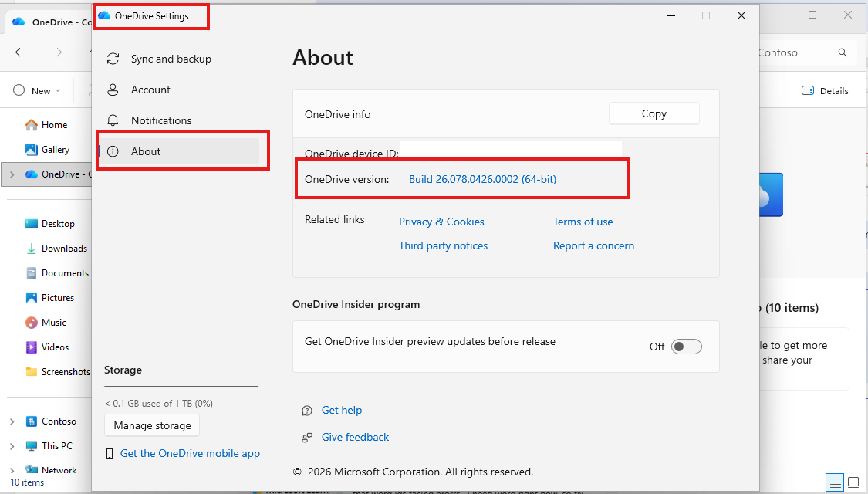Expand the OneDrive node in File Explorer
This screenshot has height=494, width=868.
coord(12,174)
